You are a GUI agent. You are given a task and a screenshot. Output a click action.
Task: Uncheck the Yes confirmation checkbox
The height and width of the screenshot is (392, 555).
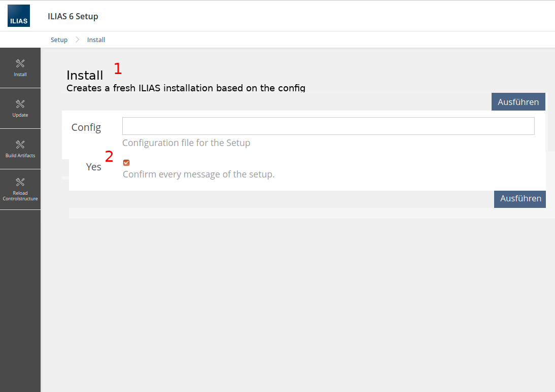coord(126,163)
